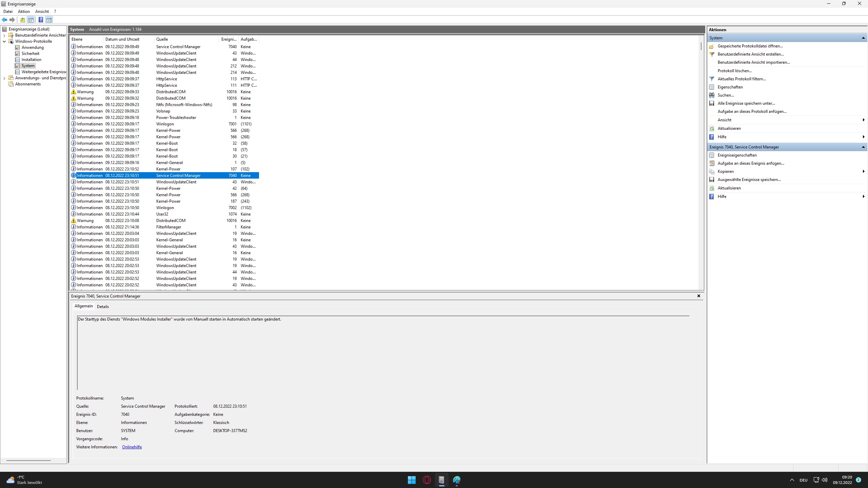Click Protokoll löschen action
The image size is (868, 488).
click(735, 71)
